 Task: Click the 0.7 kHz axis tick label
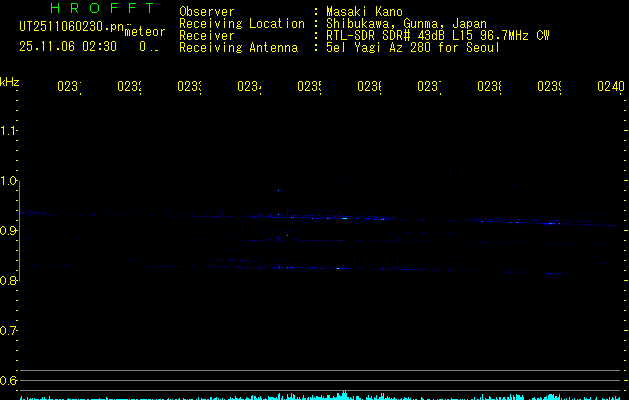8,331
